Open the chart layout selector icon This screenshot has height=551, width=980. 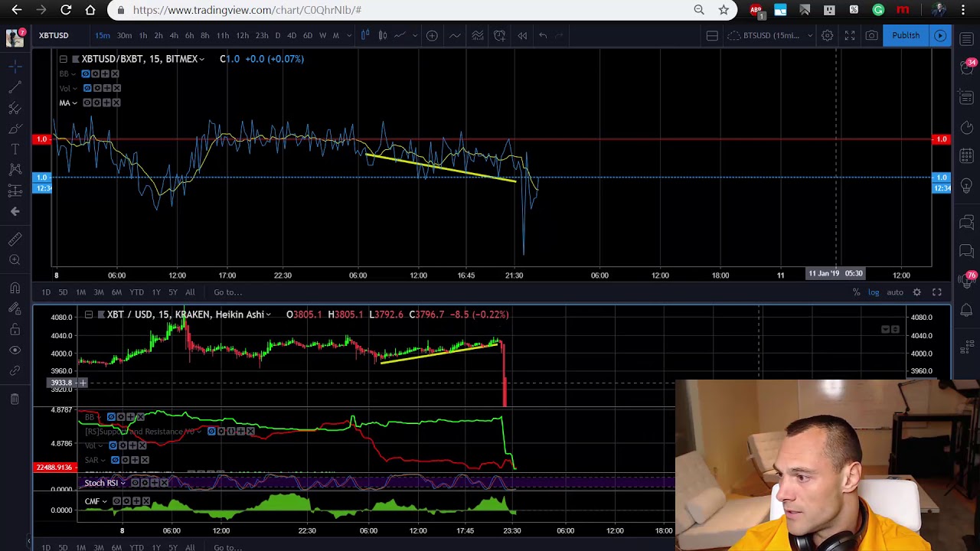tap(712, 35)
